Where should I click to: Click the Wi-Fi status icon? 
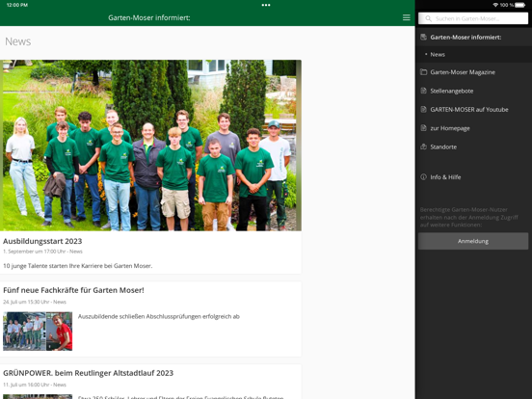[x=495, y=5]
